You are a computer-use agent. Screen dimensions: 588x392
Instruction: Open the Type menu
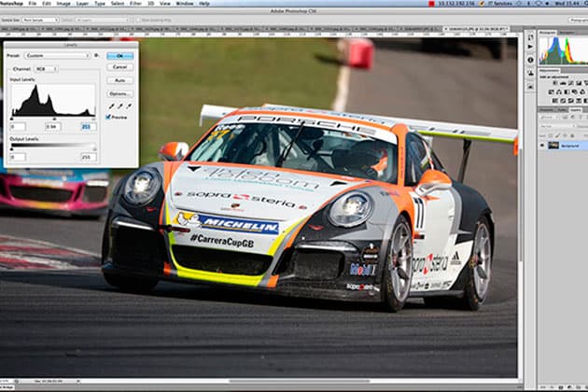click(x=100, y=4)
